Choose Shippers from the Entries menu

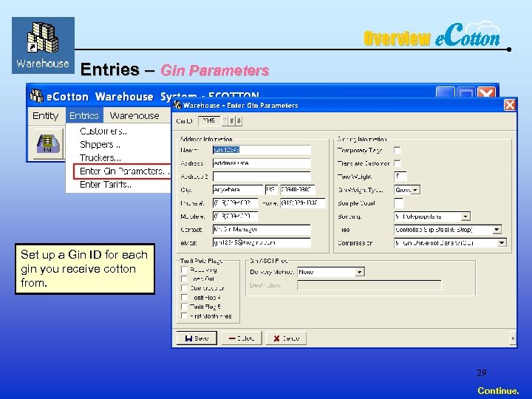click(x=100, y=145)
